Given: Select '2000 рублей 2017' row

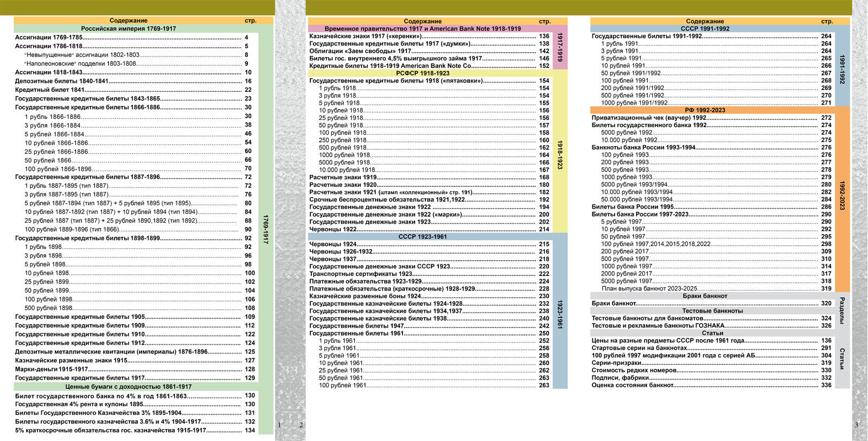Looking at the screenshot, I should click(x=716, y=274).
